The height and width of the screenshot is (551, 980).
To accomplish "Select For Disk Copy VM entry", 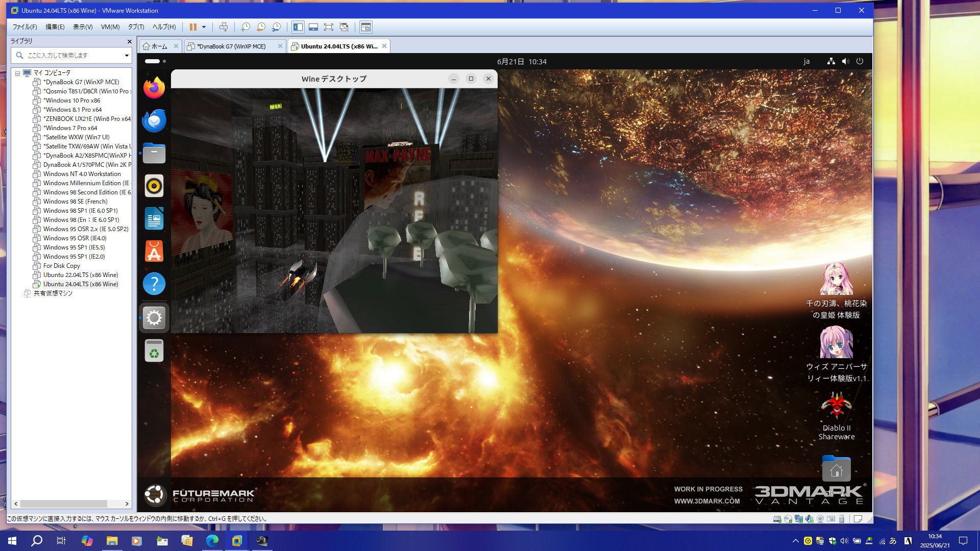I will [61, 266].
